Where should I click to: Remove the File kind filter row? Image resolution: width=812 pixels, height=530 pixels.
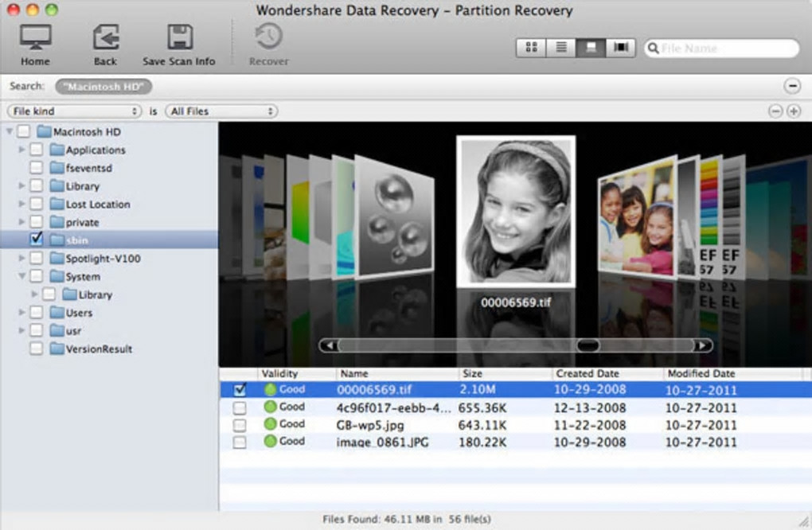[x=775, y=111]
